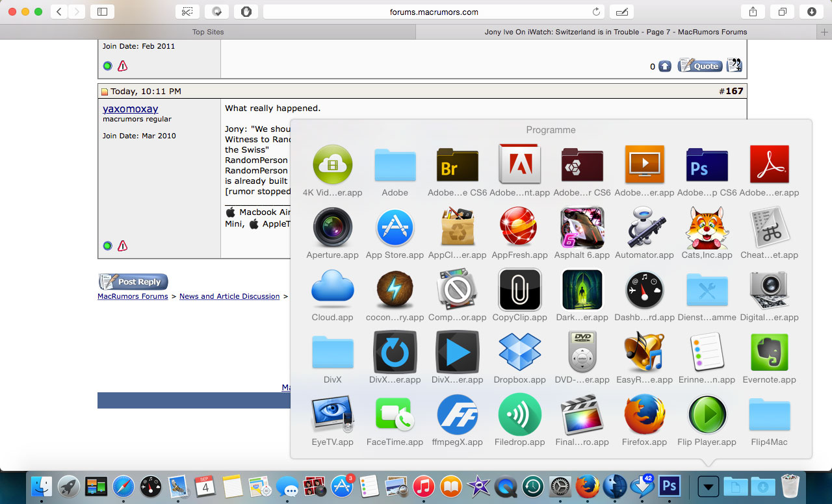Launch Automator.app
The height and width of the screenshot is (504, 832).
(x=645, y=227)
